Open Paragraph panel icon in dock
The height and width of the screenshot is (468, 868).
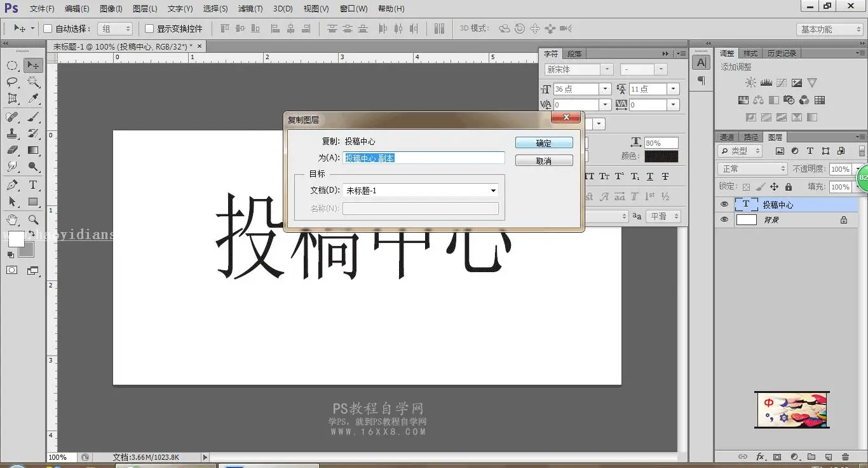(701, 81)
